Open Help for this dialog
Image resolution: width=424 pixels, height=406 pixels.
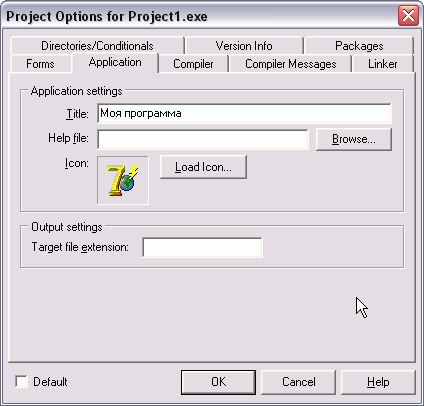coord(378,382)
